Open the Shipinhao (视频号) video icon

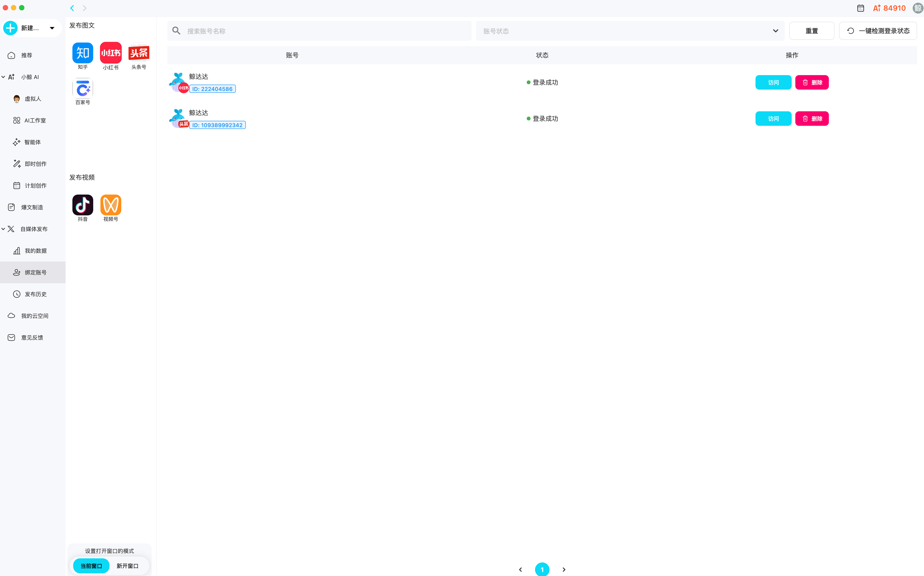click(110, 205)
